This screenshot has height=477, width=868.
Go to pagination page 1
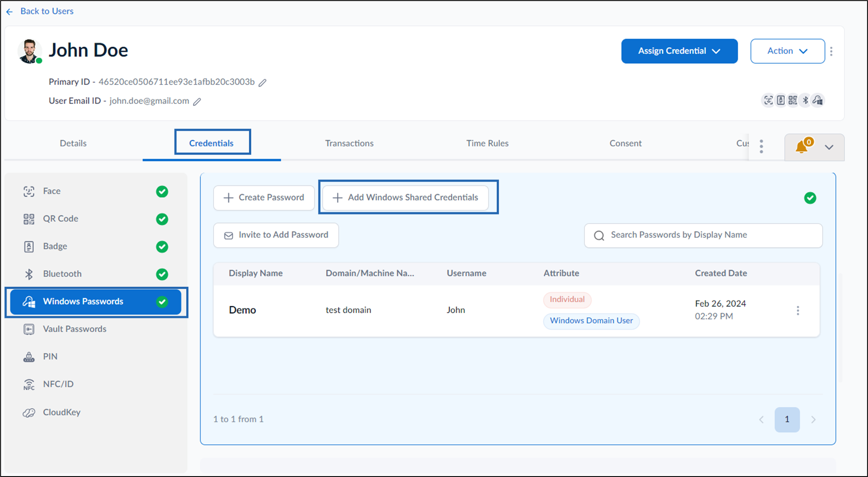coord(787,419)
